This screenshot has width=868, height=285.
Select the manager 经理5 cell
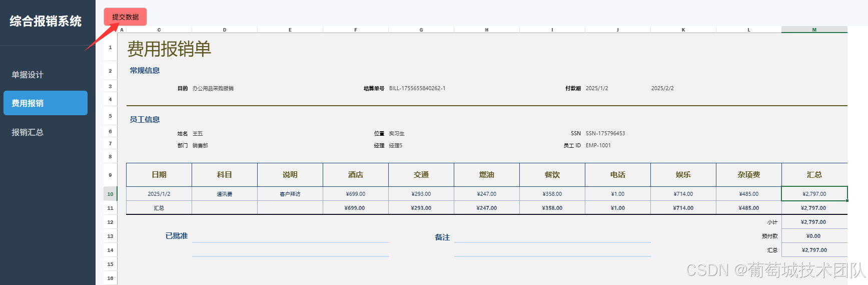(x=396, y=146)
